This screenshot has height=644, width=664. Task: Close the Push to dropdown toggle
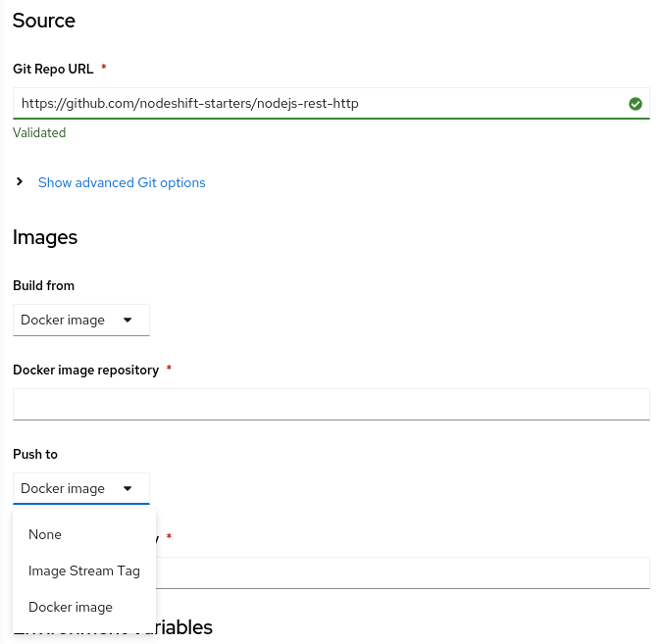[81, 489]
